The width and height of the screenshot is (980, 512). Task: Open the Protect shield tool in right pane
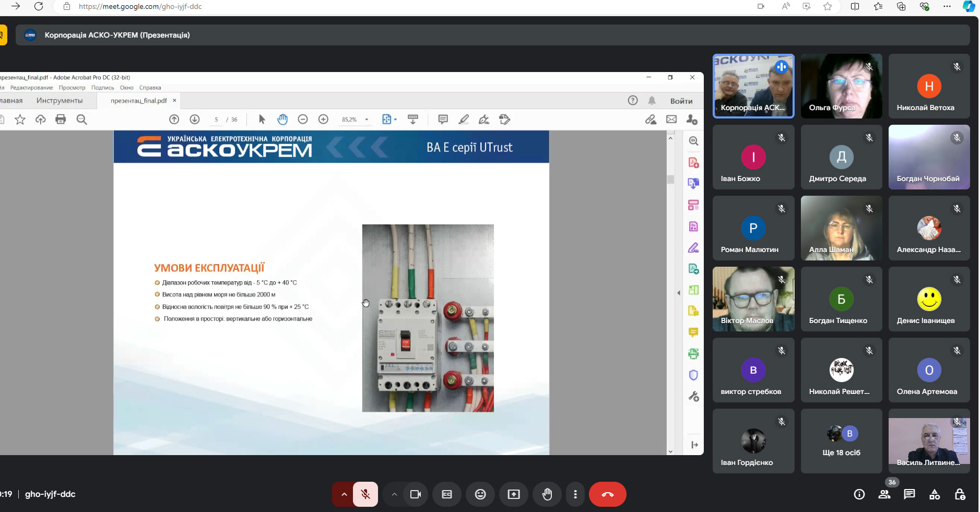[693, 375]
